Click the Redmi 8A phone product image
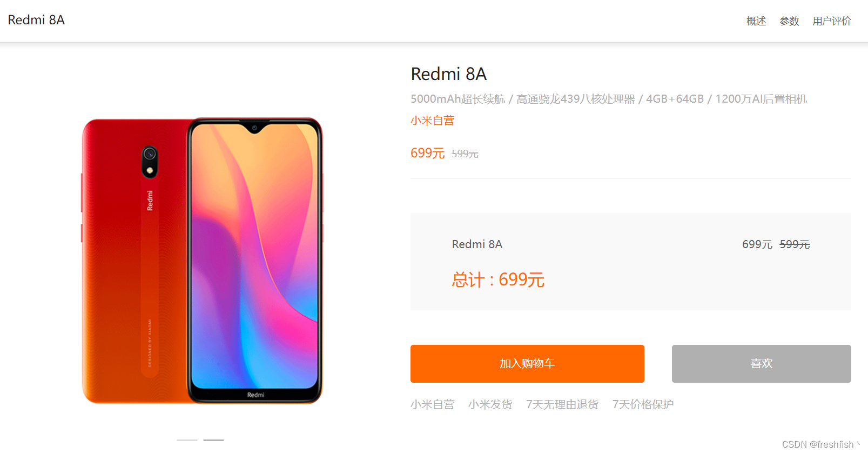Screen dimensions: 868x453 [x=202, y=261]
